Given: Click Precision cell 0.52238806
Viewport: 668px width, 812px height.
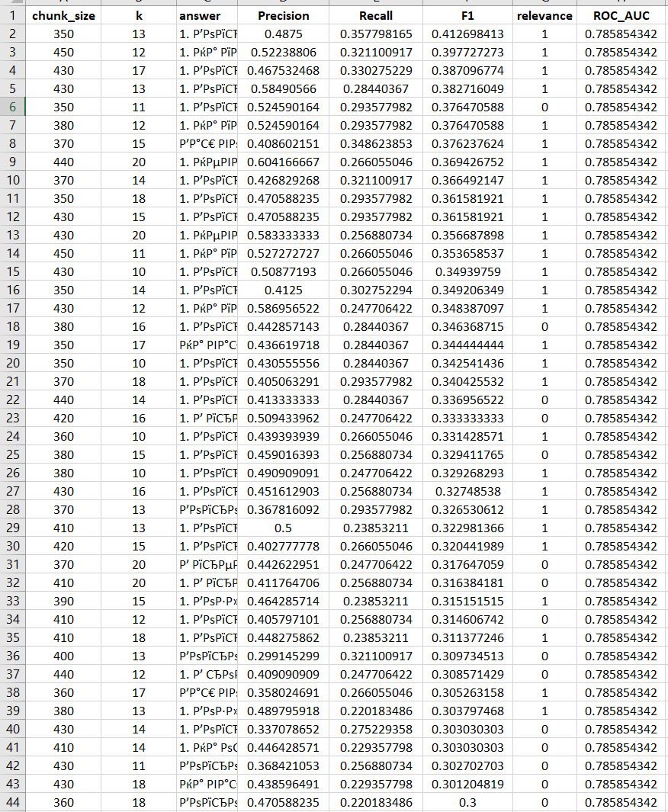Looking at the screenshot, I should click(x=283, y=53).
